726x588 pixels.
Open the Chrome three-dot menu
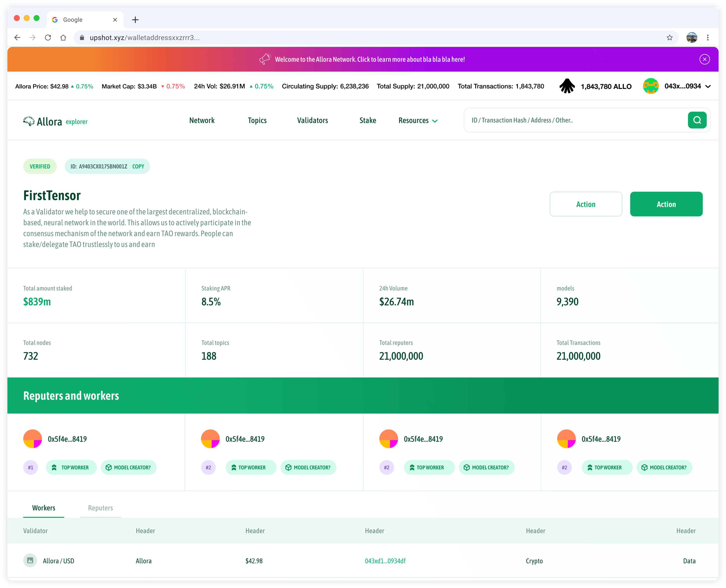click(708, 38)
